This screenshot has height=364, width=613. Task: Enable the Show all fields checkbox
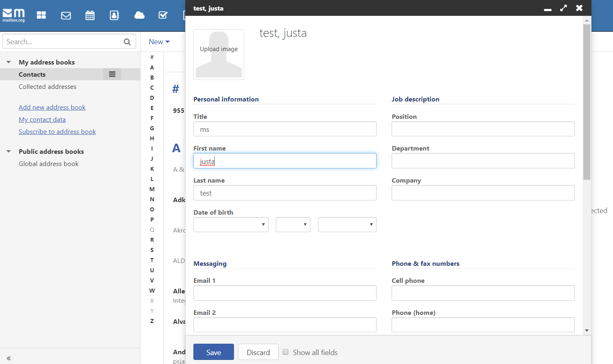pyautogui.click(x=286, y=352)
